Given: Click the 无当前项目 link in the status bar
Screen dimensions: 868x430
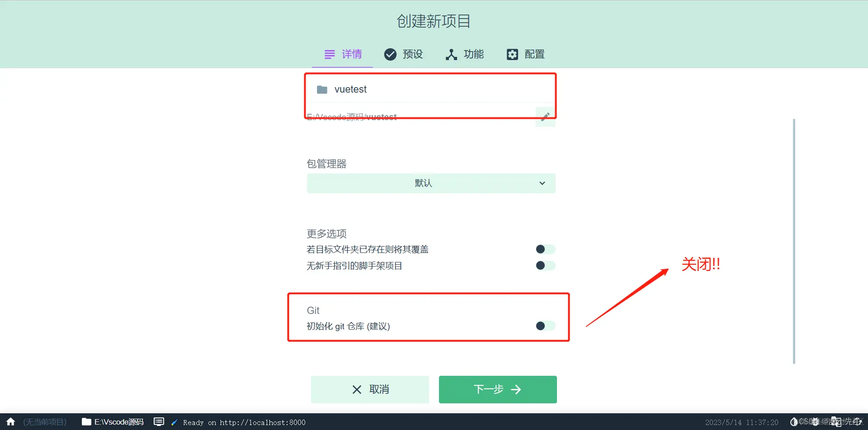Looking at the screenshot, I should pos(44,422).
